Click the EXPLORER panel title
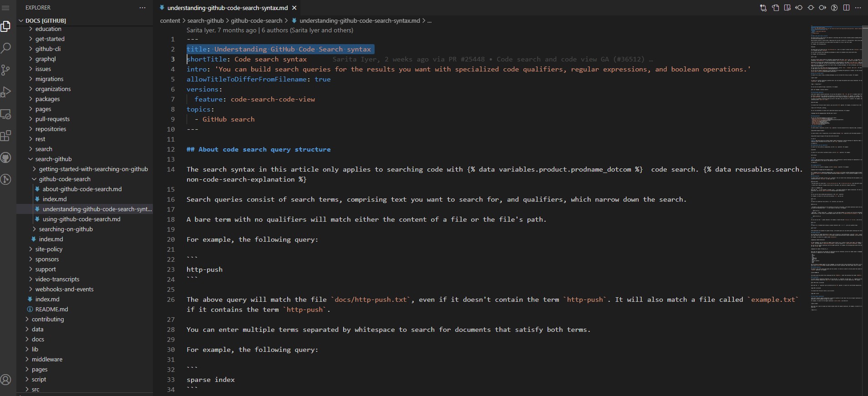This screenshot has width=868, height=396. tap(38, 8)
